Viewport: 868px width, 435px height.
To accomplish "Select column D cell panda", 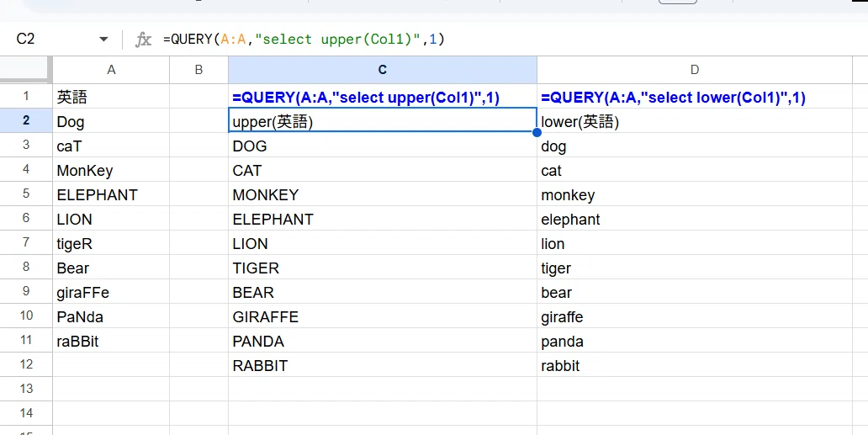I will (694, 341).
